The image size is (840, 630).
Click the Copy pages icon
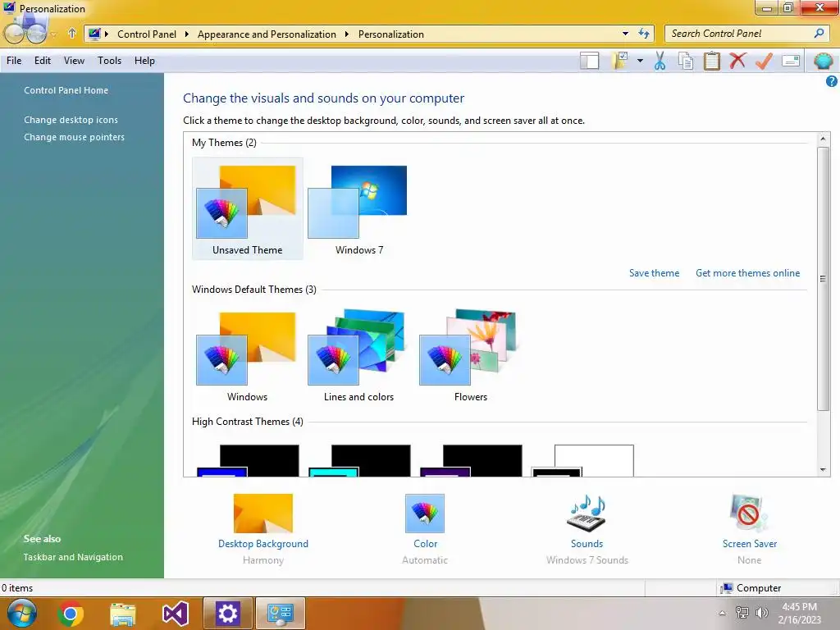click(x=686, y=61)
